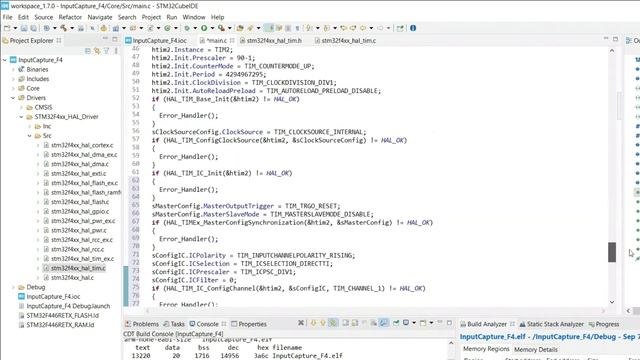
Task: Click the main.c file icon in tab
Action: pos(202,40)
